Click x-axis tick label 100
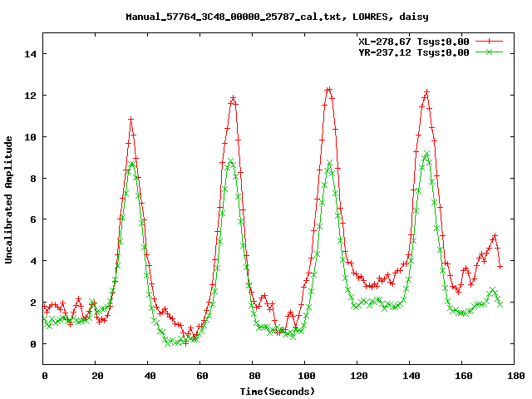532x399 pixels. coord(307,376)
